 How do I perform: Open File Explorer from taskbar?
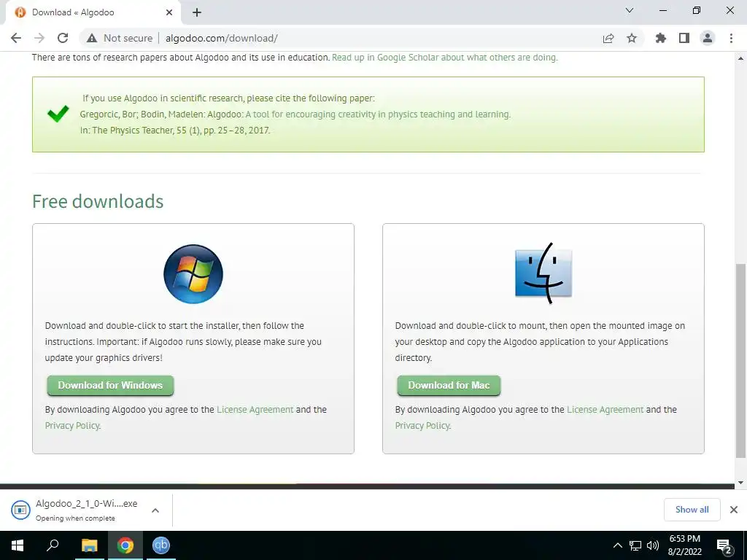click(x=89, y=545)
